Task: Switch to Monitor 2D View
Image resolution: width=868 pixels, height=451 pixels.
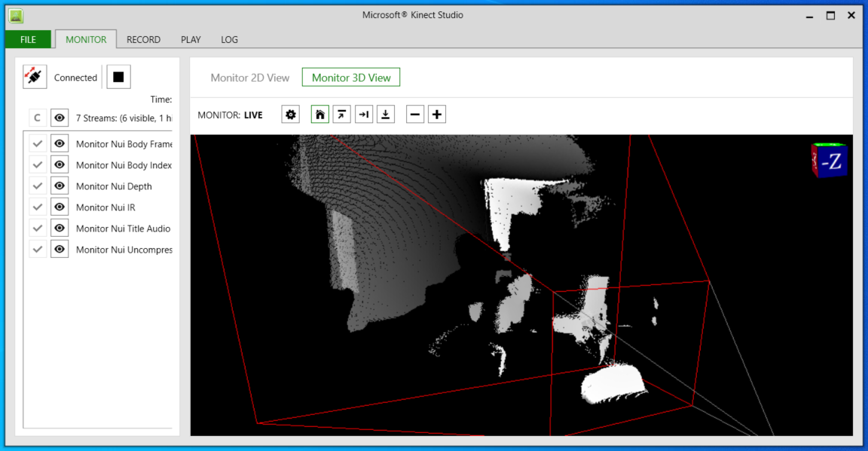Action: coord(250,78)
